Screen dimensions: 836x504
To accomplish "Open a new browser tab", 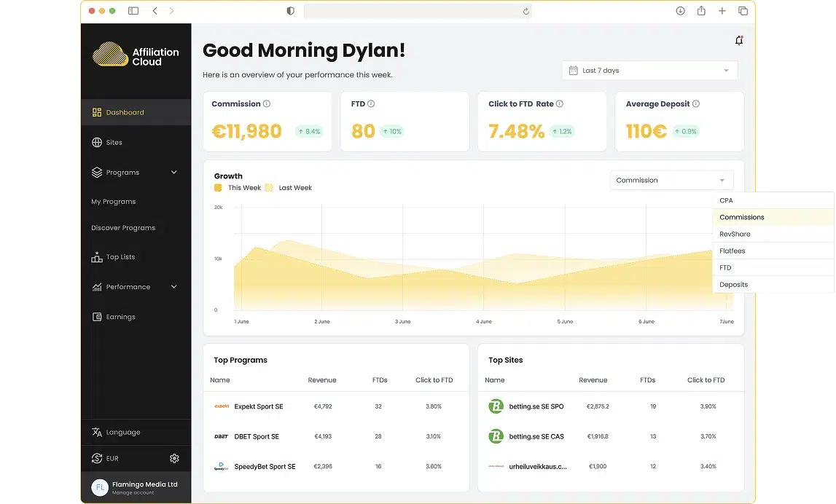I will 722,11.
